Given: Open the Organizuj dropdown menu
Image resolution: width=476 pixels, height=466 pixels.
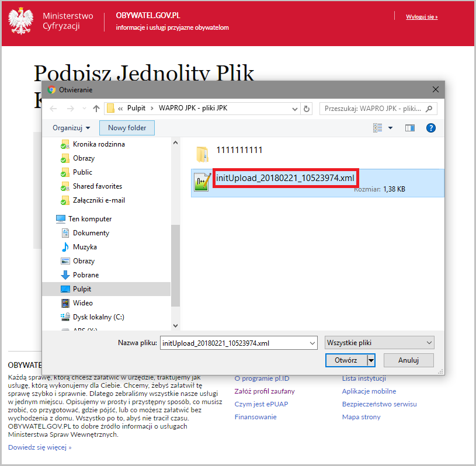Looking at the screenshot, I should click(71, 127).
